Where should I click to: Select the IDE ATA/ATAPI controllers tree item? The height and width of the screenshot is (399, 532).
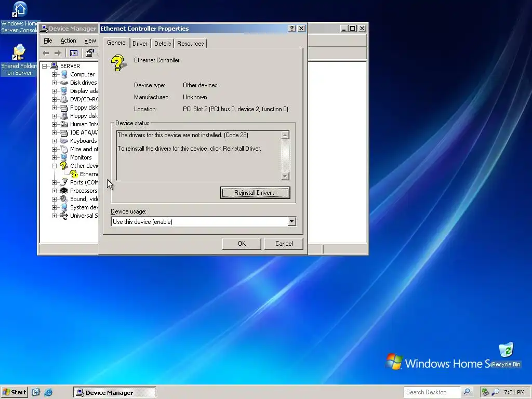84,132
